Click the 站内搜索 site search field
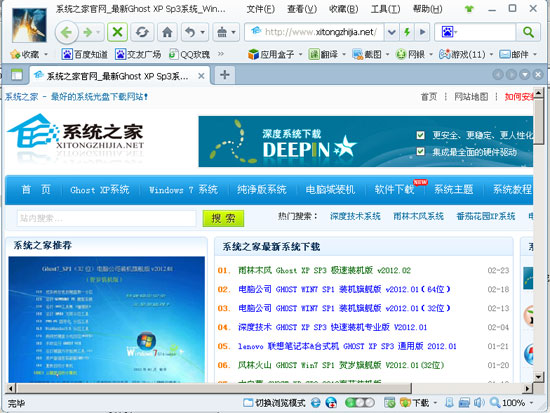The width and height of the screenshot is (550, 413). click(x=106, y=218)
